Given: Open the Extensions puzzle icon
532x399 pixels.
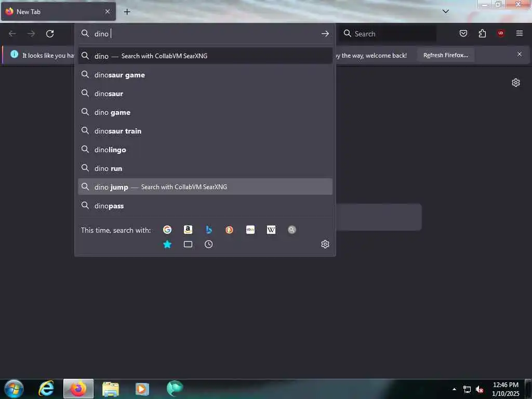Looking at the screenshot, I should (x=482, y=33).
